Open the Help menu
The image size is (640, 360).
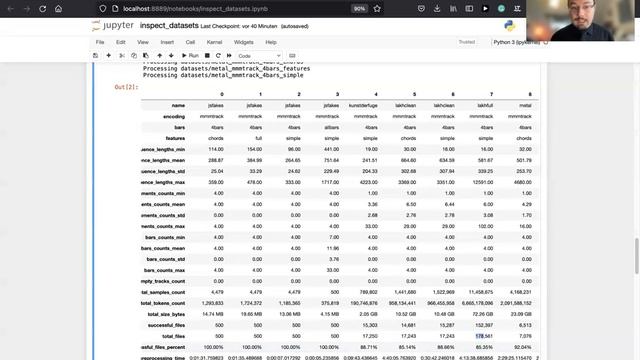pyautogui.click(x=271, y=42)
